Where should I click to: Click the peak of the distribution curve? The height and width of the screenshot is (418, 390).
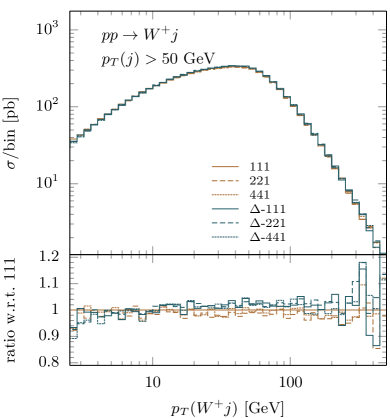[x=233, y=66]
